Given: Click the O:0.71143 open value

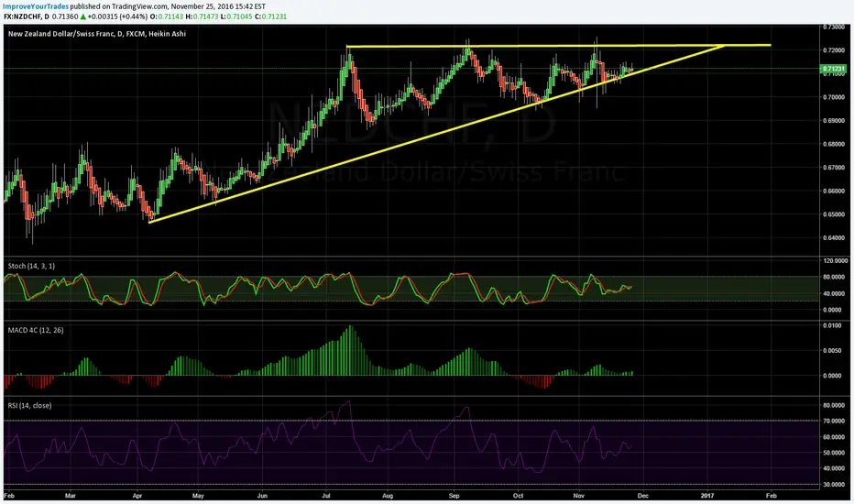Looking at the screenshot, I should (x=167, y=16).
